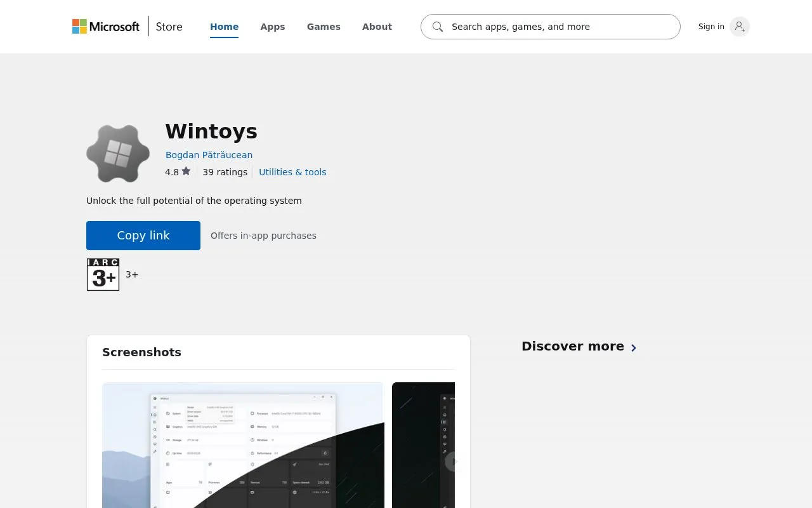Advance screenshots carousel with next arrow
The image size is (812, 508).
click(x=453, y=462)
